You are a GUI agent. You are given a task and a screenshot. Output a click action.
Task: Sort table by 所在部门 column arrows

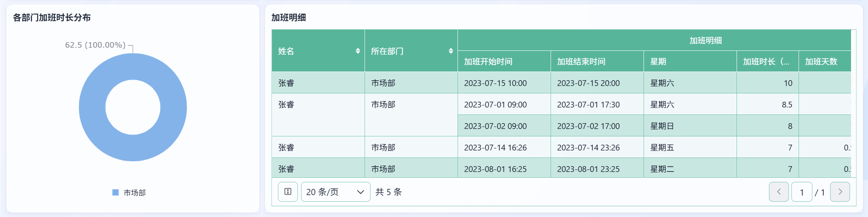(x=451, y=51)
